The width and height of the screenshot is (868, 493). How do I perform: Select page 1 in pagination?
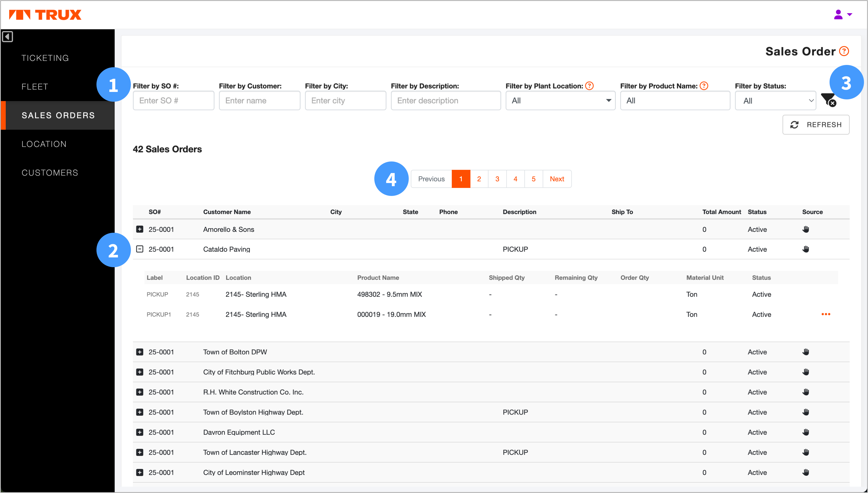pyautogui.click(x=461, y=179)
